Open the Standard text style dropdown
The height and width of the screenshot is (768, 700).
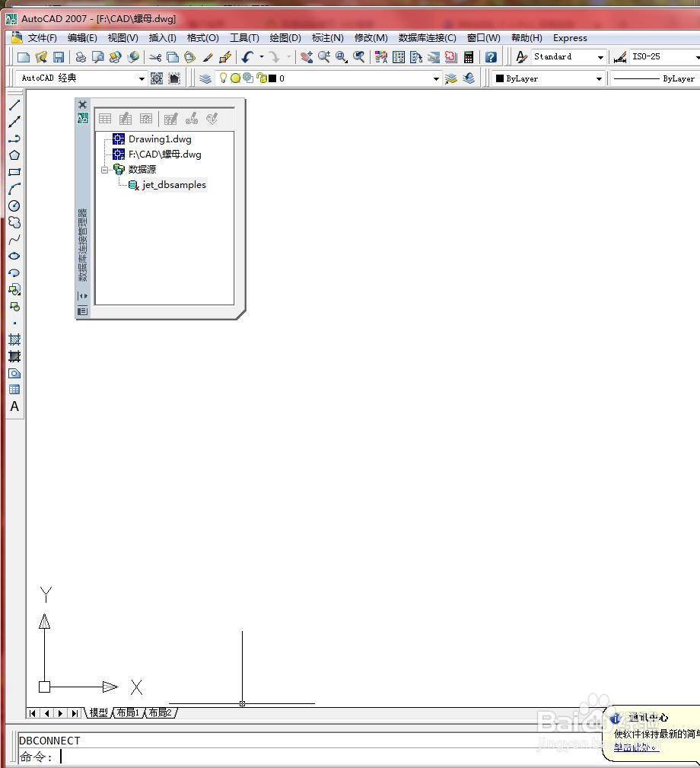tap(600, 57)
